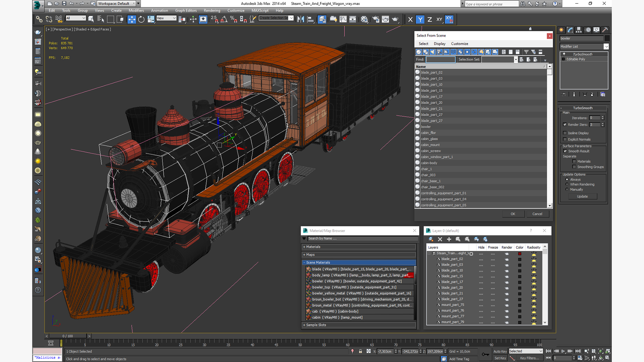Click Display Cameras filter in Select From Scene
The height and width of the screenshot is (362, 644).
coord(439,52)
